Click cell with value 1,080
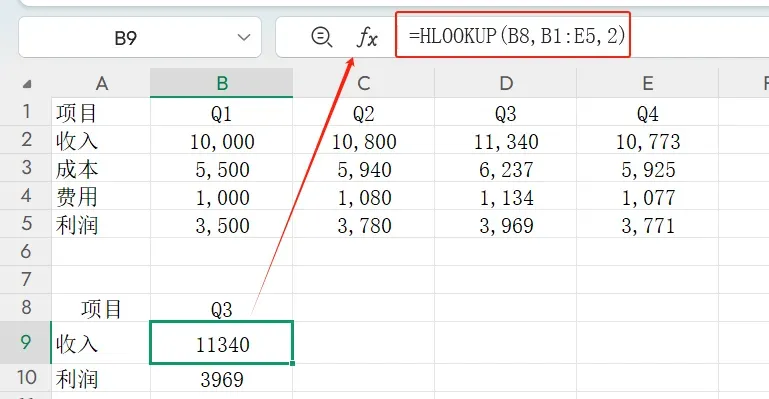769x399 pixels. click(363, 196)
